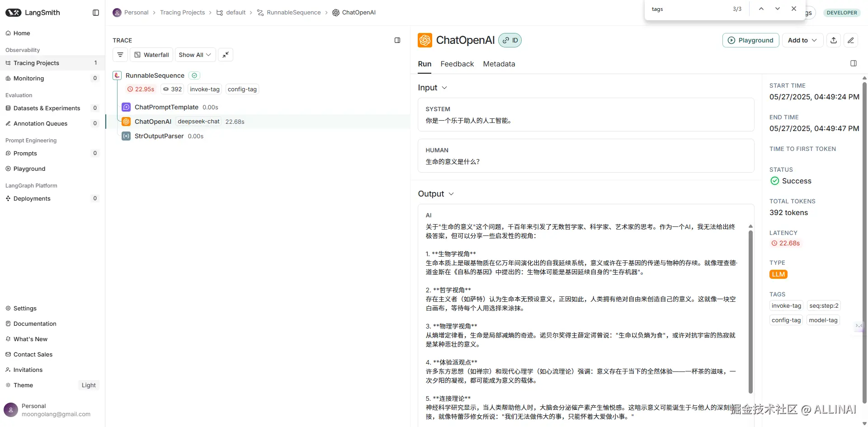
Task: Open the Show All dropdown
Action: 195,55
